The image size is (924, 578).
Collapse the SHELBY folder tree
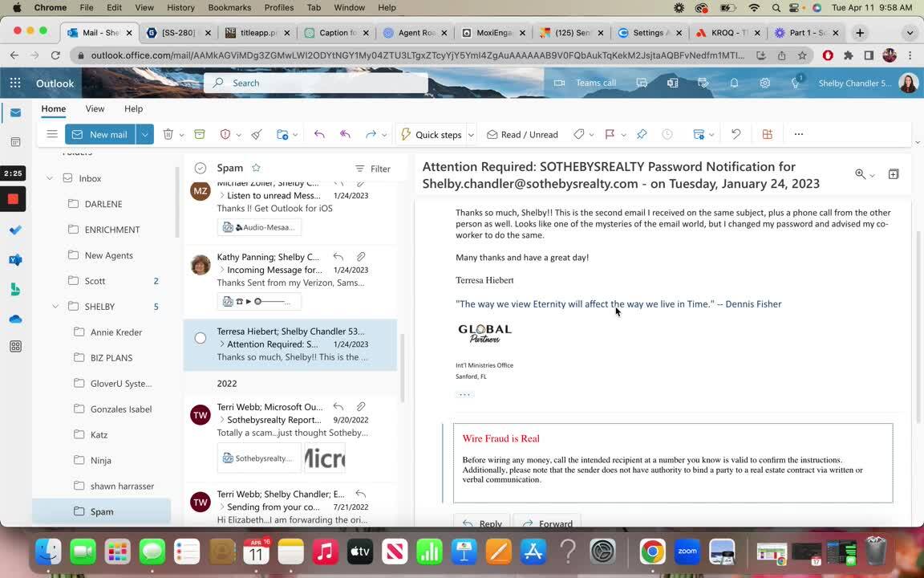pyautogui.click(x=55, y=307)
